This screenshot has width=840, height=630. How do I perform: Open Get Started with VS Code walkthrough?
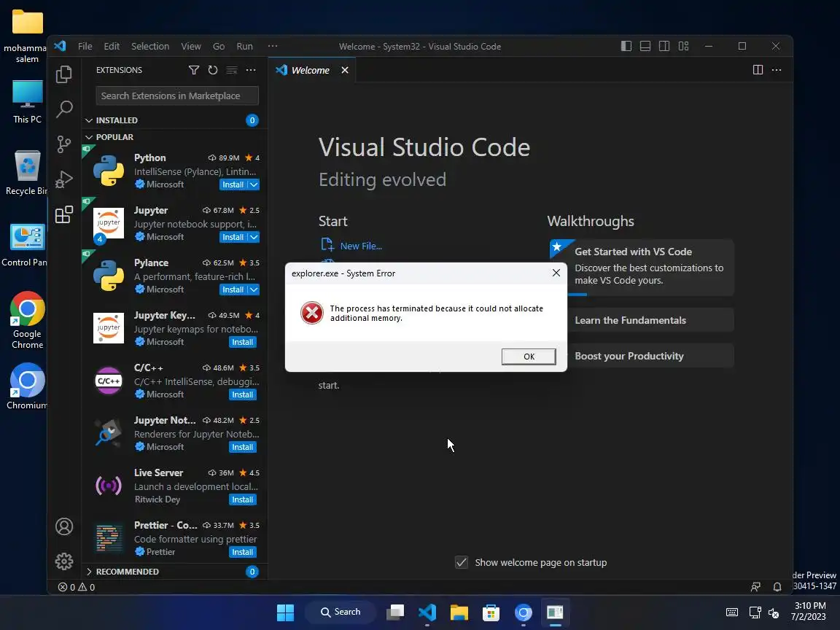tap(641, 266)
